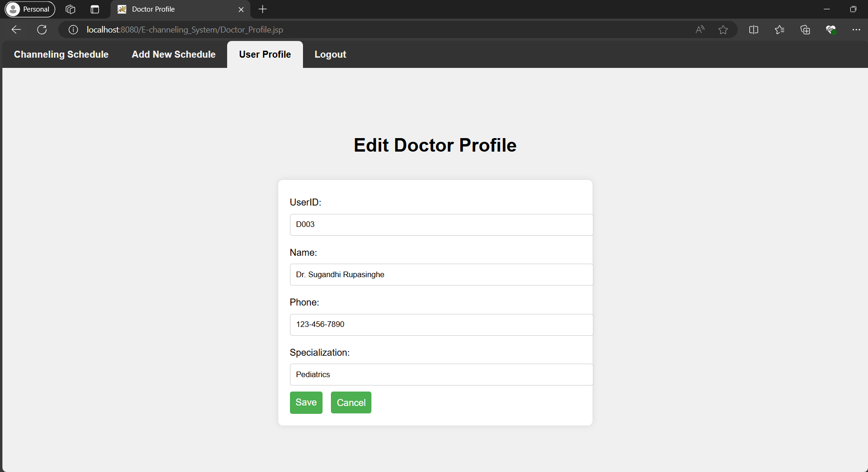Click the Read Aloud icon

[x=700, y=30]
